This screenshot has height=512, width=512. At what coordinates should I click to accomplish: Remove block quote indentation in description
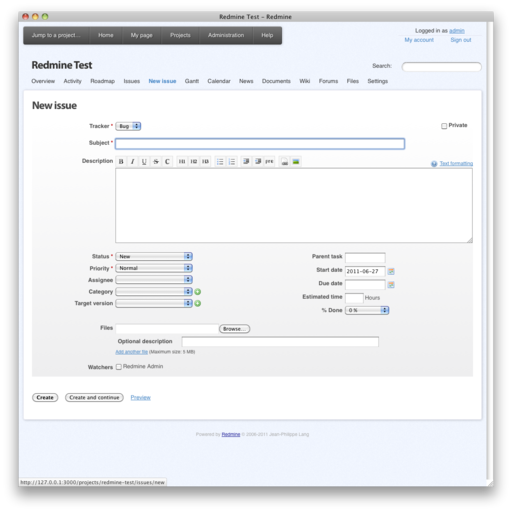[258, 162]
